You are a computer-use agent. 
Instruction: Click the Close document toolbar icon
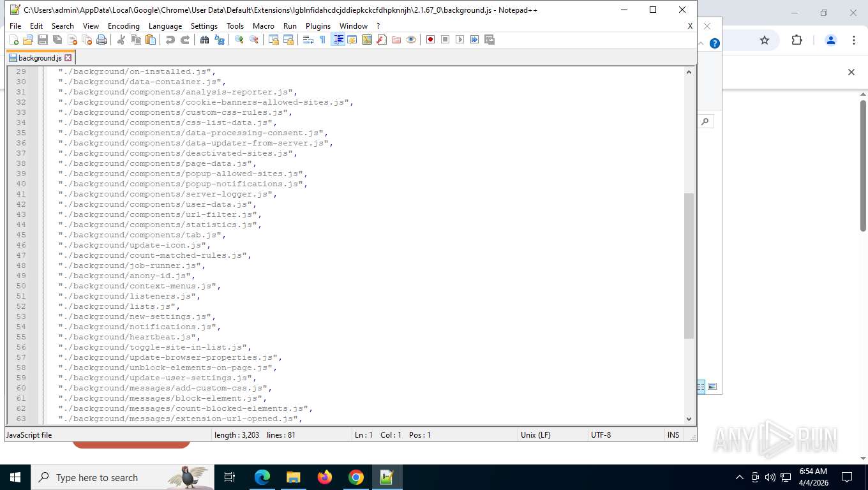click(71, 40)
